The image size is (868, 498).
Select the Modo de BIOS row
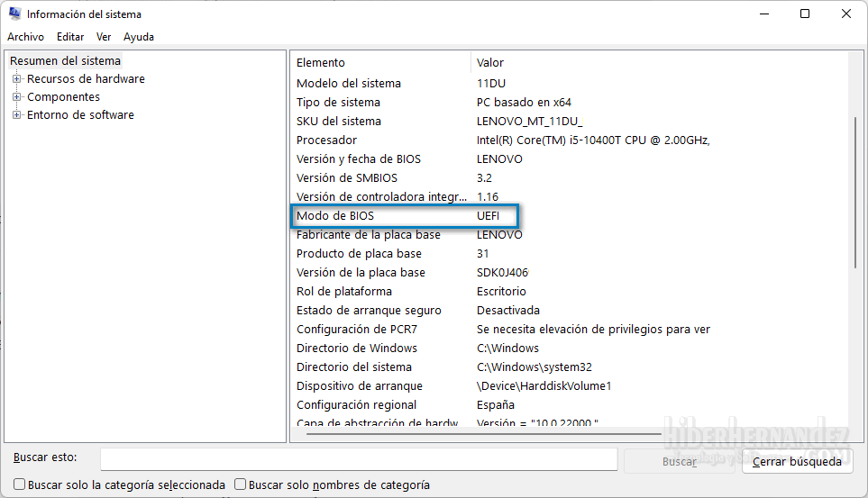point(569,215)
